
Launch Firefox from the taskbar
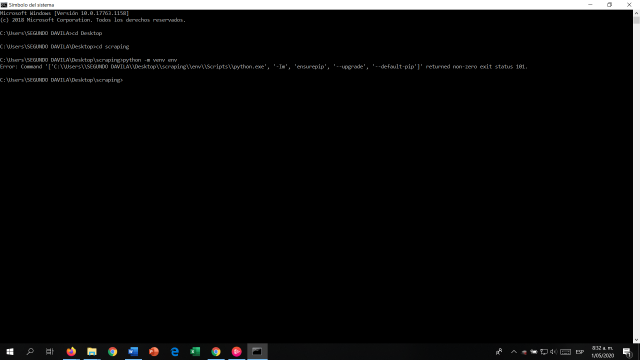(71, 351)
